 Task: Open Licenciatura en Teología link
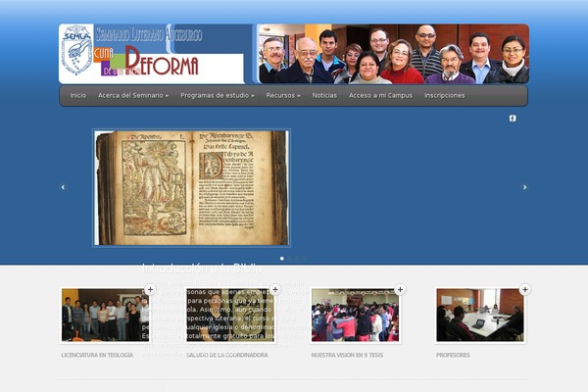[x=97, y=355]
